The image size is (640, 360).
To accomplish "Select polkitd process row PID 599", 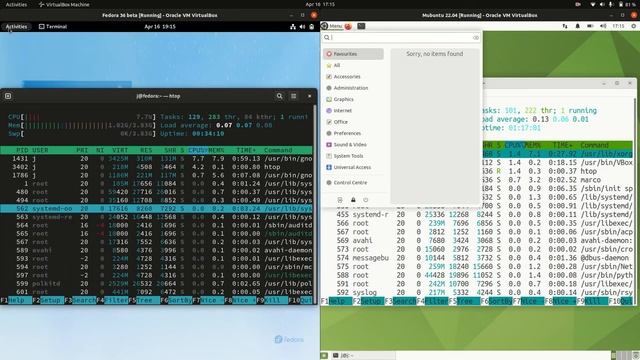I will click(156, 283).
